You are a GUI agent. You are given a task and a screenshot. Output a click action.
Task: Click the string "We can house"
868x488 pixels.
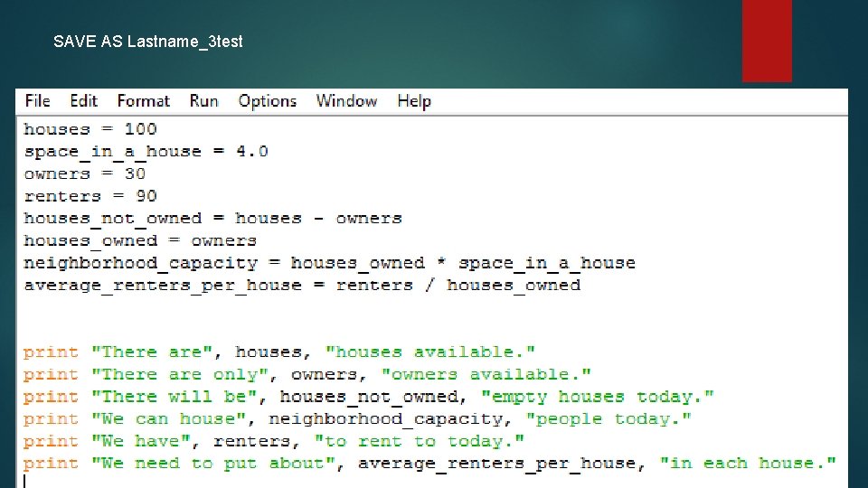coord(169,418)
